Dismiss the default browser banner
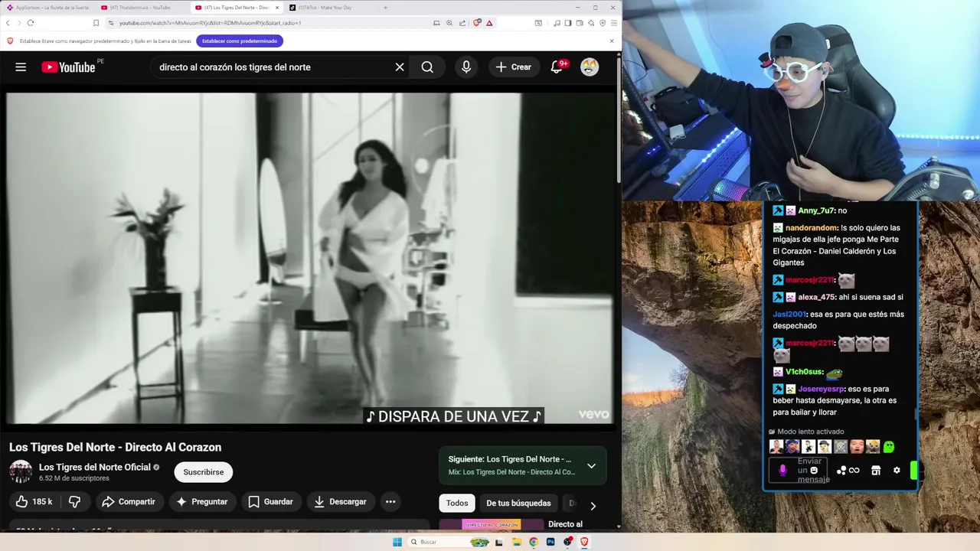This screenshot has width=980, height=551. 612,41
